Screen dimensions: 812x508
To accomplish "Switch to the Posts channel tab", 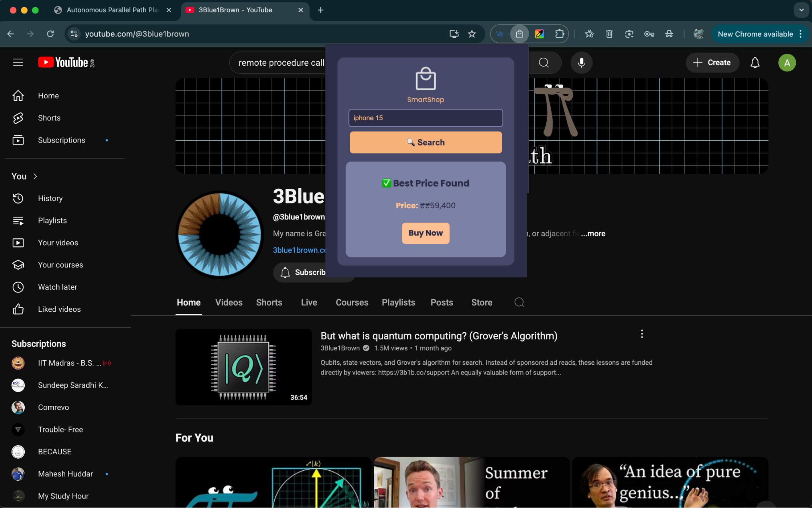I will (442, 302).
